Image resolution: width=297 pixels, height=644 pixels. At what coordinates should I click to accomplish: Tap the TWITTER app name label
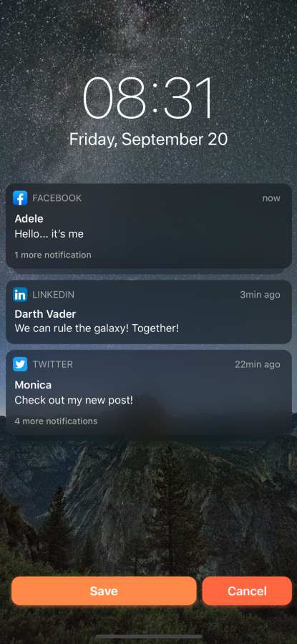pyautogui.click(x=53, y=364)
